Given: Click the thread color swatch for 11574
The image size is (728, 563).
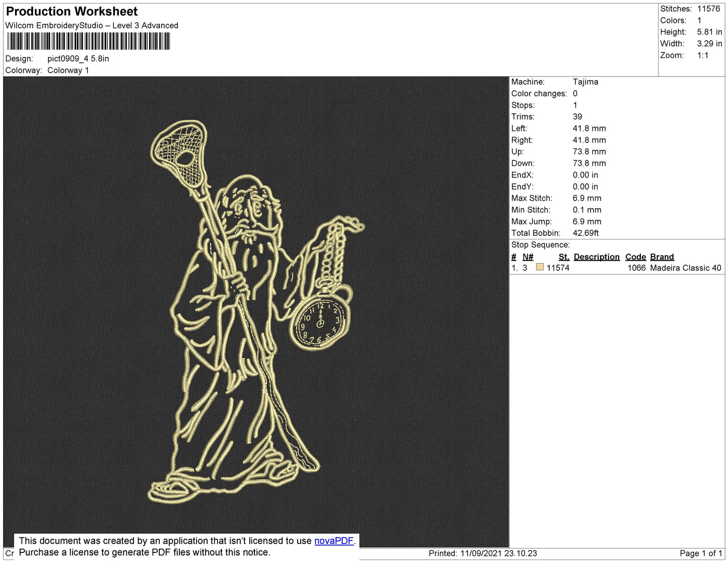Looking at the screenshot, I should point(540,267).
